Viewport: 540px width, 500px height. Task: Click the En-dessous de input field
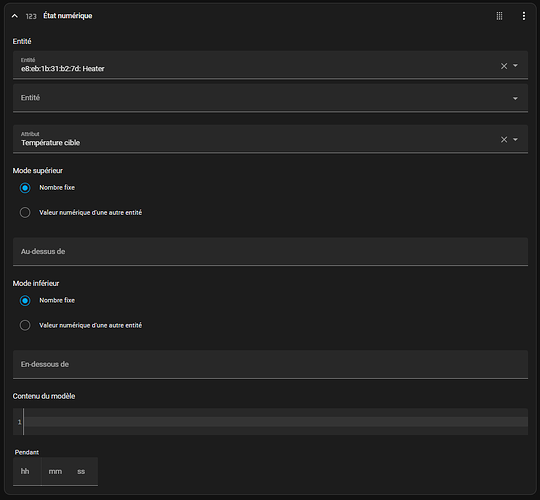coord(270,364)
